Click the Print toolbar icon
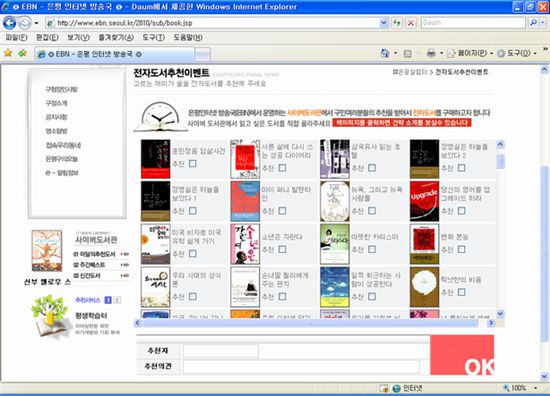 point(431,53)
